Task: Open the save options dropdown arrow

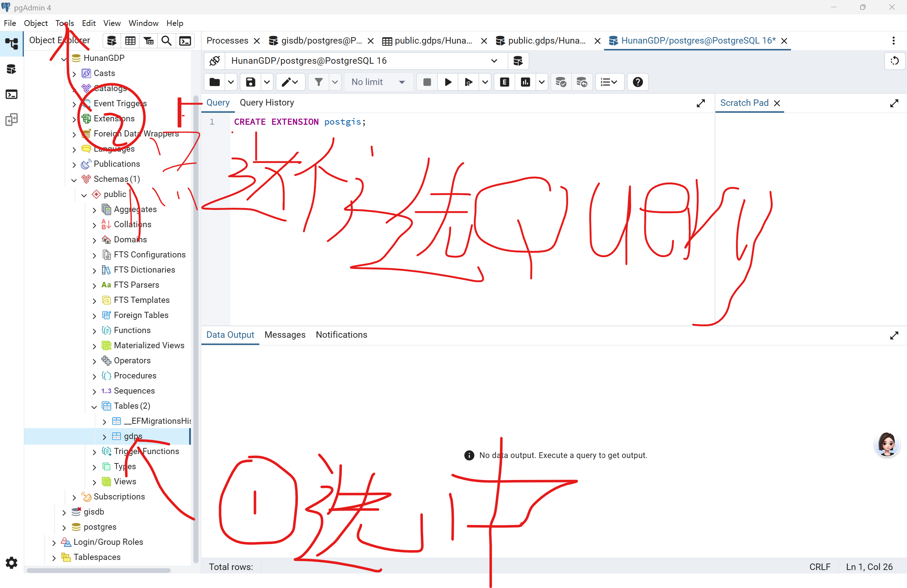Action: coord(267,82)
